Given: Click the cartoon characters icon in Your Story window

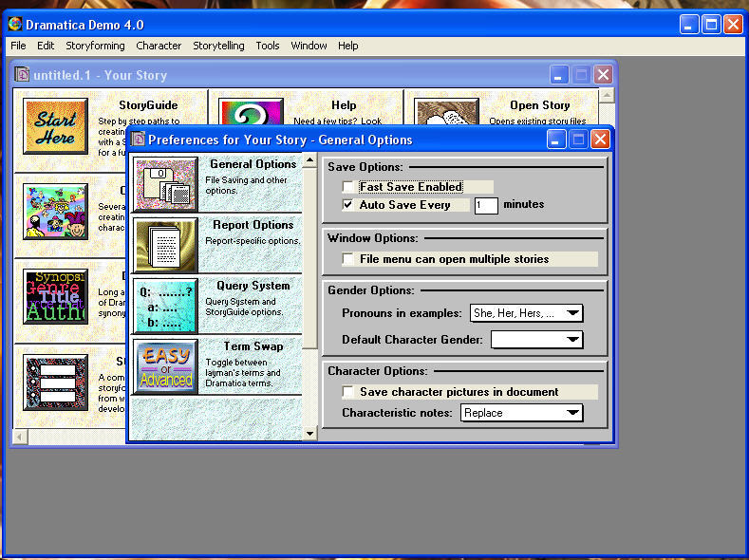Looking at the screenshot, I should click(x=55, y=212).
